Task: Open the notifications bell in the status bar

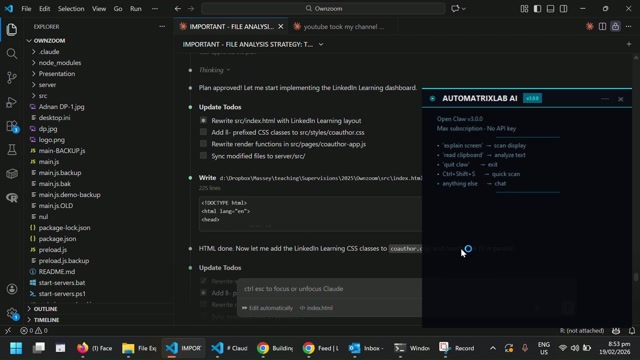Action: pos(632,331)
